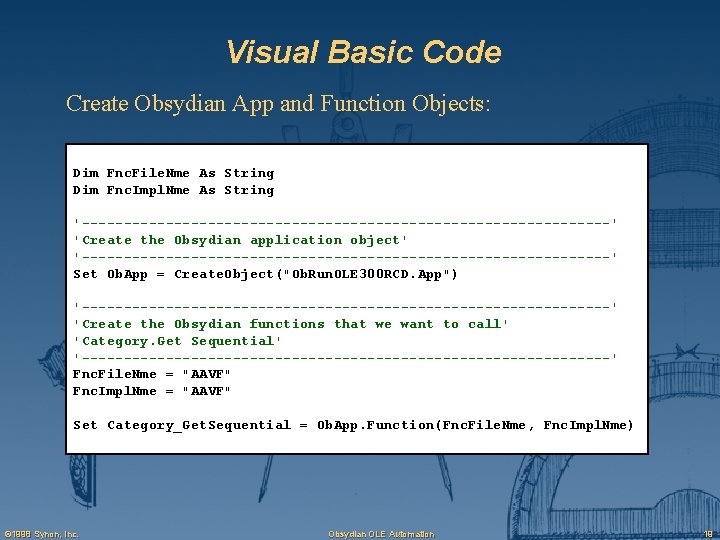Click the FncImplNme argument in the Function call
The height and width of the screenshot is (540, 720).
584,425
